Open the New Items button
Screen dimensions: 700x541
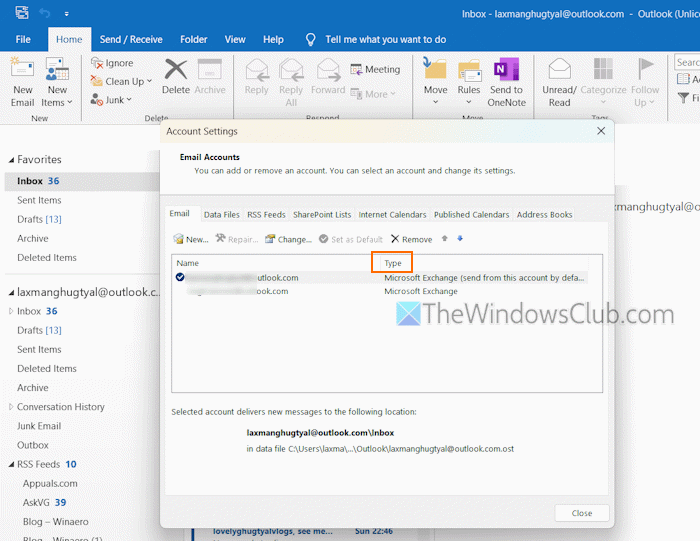point(57,82)
